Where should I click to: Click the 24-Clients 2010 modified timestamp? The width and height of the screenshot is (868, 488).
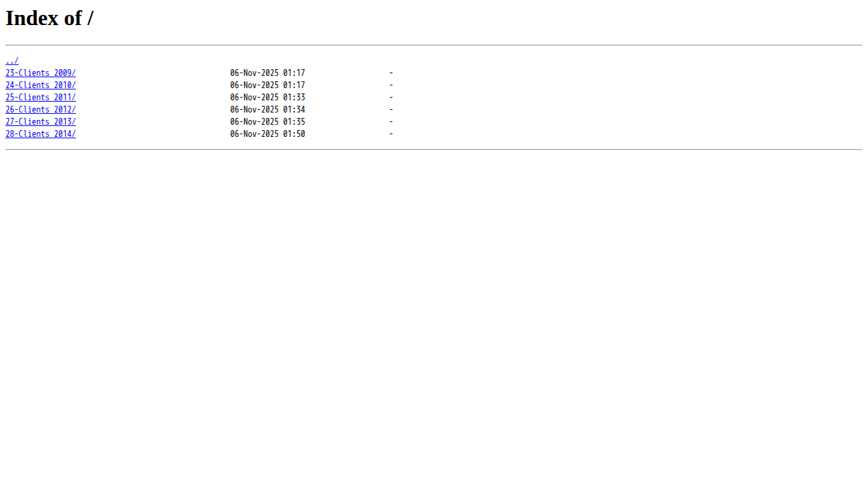pos(268,85)
